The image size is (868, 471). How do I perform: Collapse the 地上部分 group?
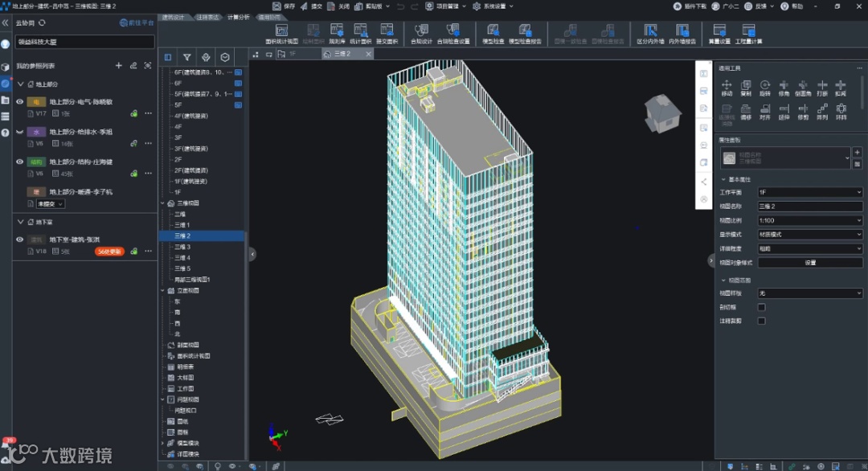click(x=20, y=84)
